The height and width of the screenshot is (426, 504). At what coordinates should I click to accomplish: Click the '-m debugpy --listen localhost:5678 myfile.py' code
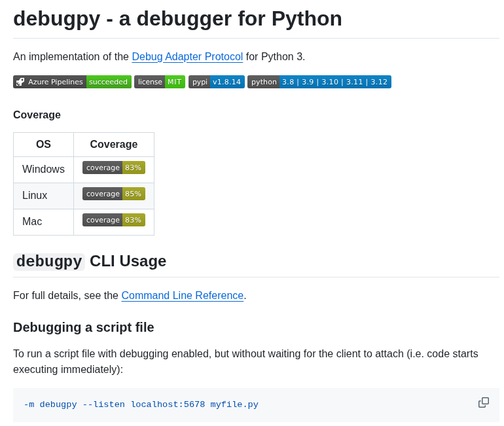[141, 404]
